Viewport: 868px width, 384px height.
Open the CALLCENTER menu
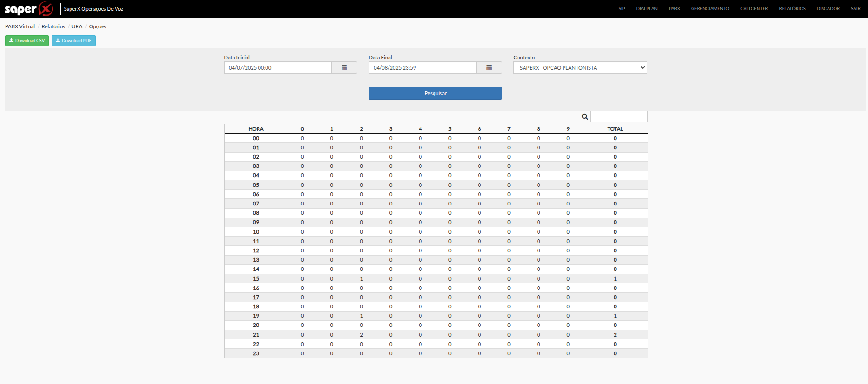[754, 9]
